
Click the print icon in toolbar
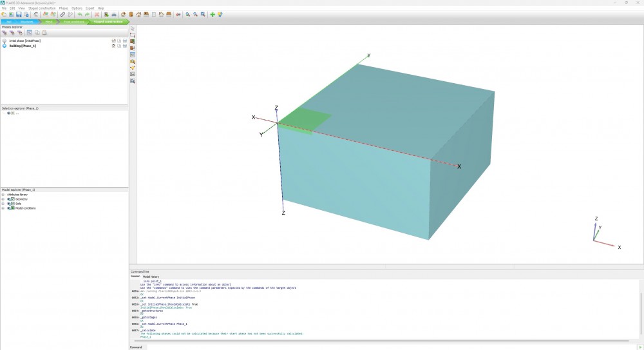coord(114,14)
